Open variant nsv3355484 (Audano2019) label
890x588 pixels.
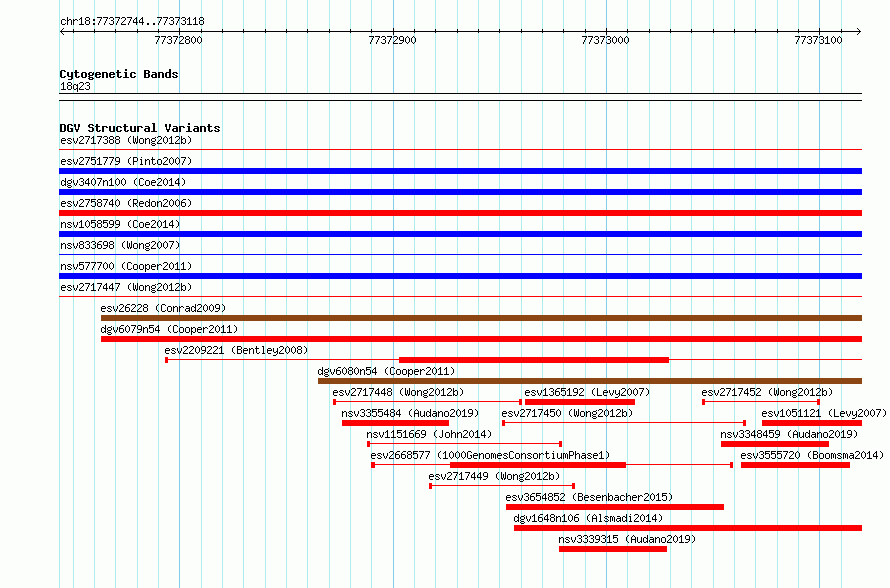(x=410, y=413)
